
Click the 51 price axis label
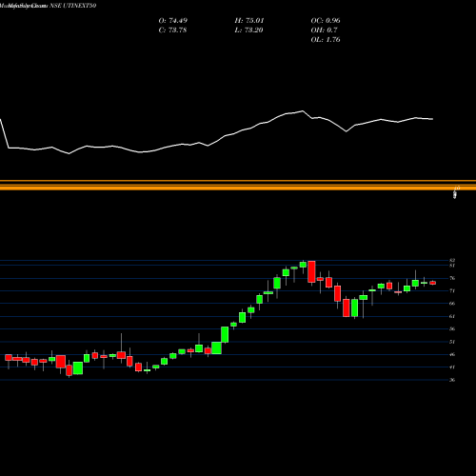pos(452,342)
